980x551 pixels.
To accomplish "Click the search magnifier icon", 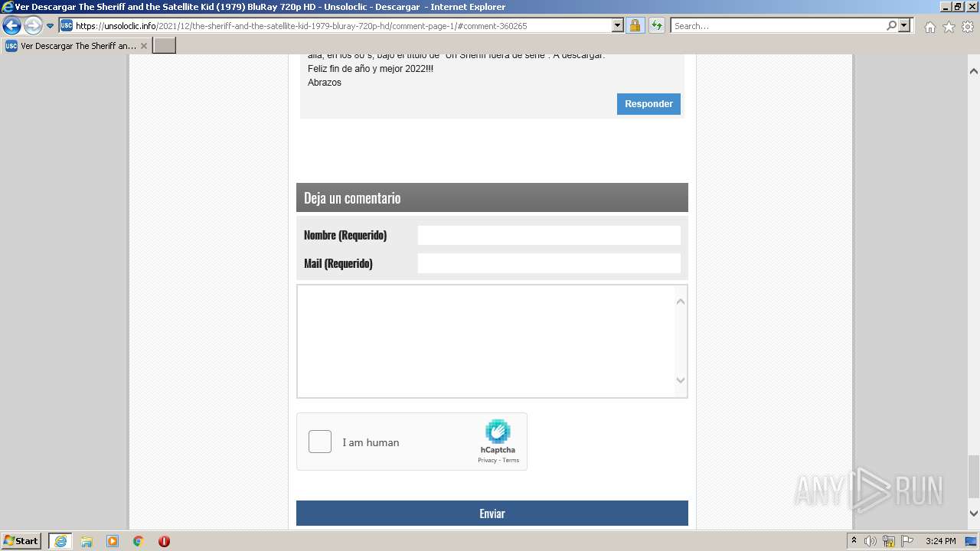I will 891,26.
